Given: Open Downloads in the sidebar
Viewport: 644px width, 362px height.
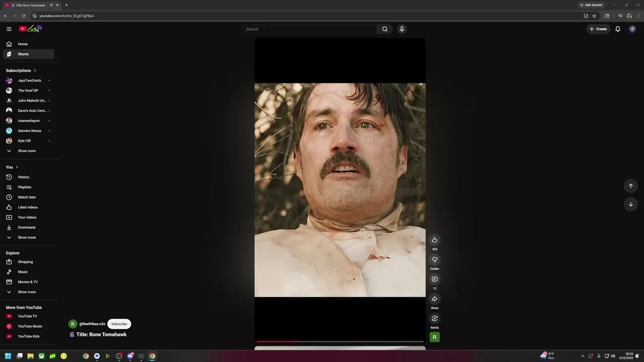Looking at the screenshot, I should (x=29, y=227).
